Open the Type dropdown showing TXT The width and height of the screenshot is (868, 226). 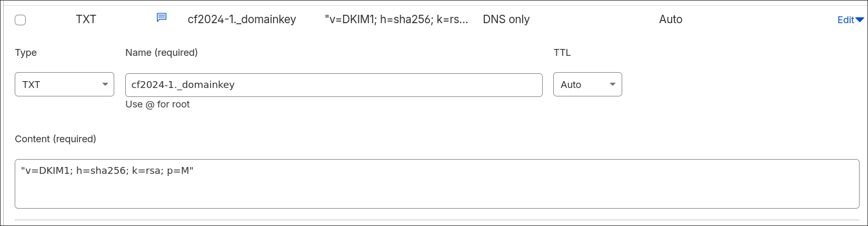tap(64, 84)
